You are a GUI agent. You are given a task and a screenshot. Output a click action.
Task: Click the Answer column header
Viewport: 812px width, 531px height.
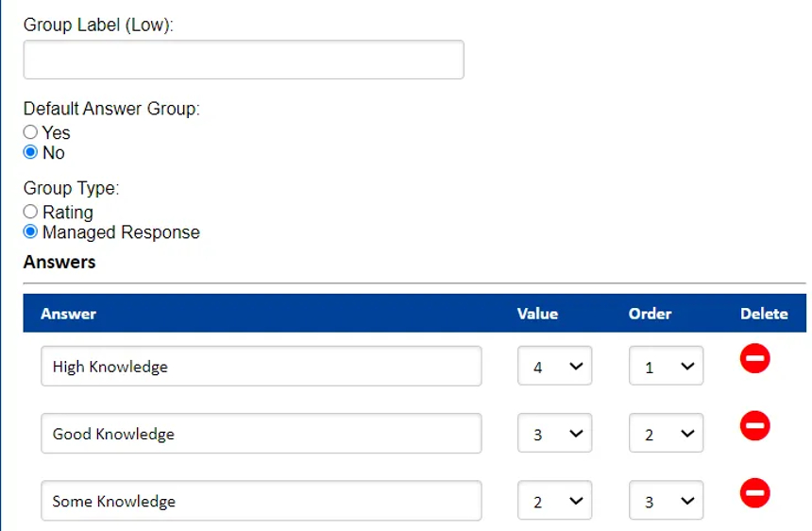click(x=69, y=314)
